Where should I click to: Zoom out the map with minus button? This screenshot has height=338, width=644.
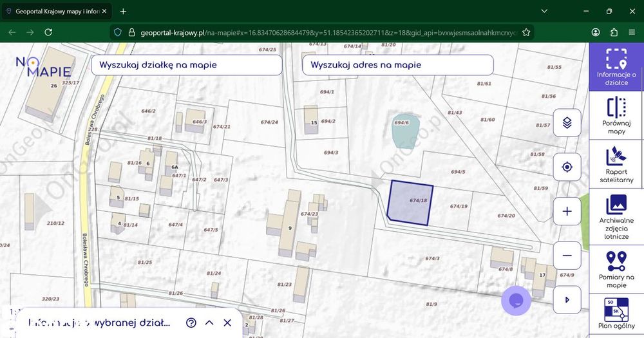tap(567, 256)
